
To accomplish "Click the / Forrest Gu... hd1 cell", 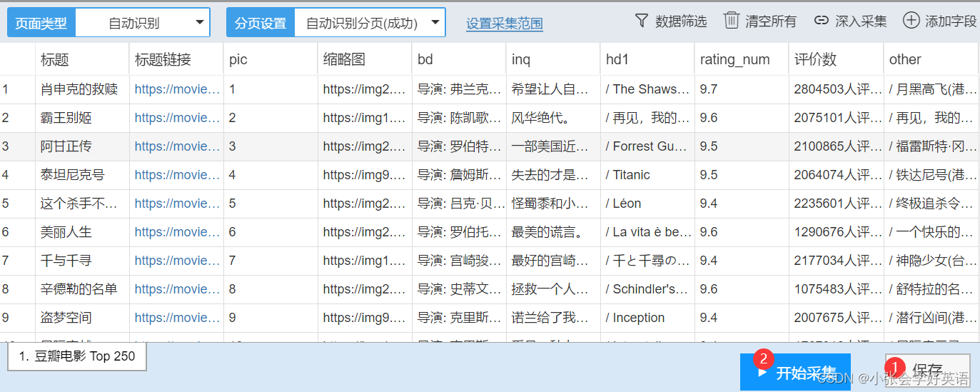I will [647, 146].
